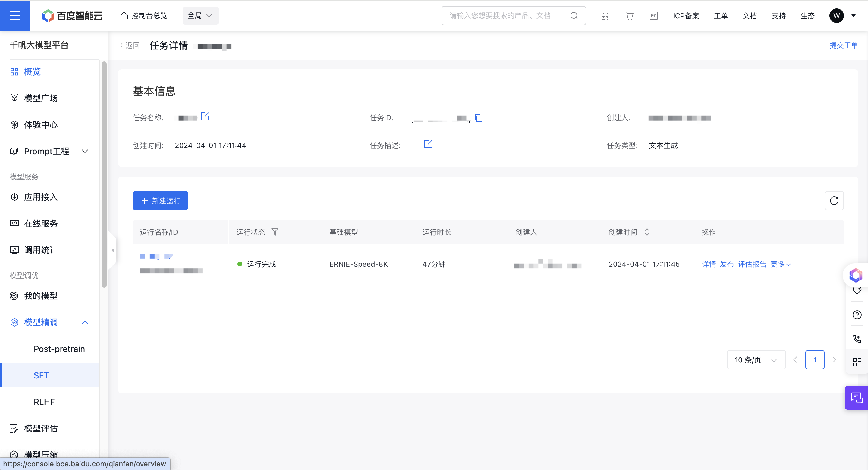Click the floating heart favorite icon
Viewport: 868px width, 470px height.
click(857, 290)
